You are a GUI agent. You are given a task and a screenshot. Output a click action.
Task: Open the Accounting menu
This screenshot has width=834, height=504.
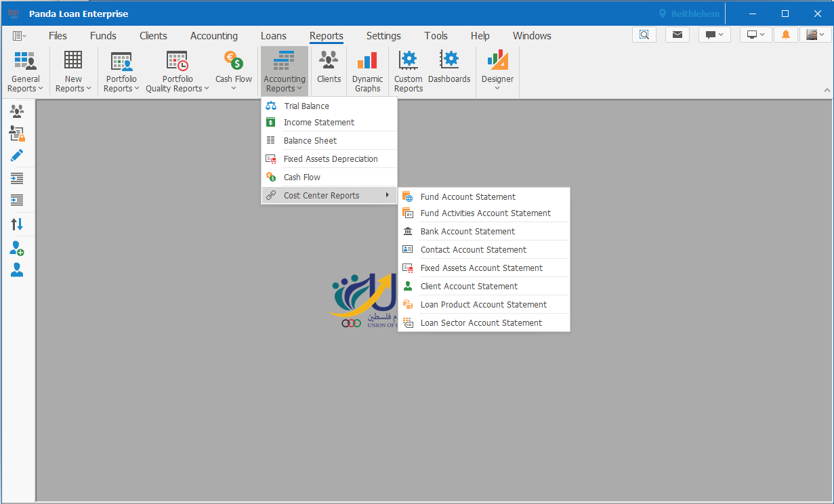coord(214,36)
